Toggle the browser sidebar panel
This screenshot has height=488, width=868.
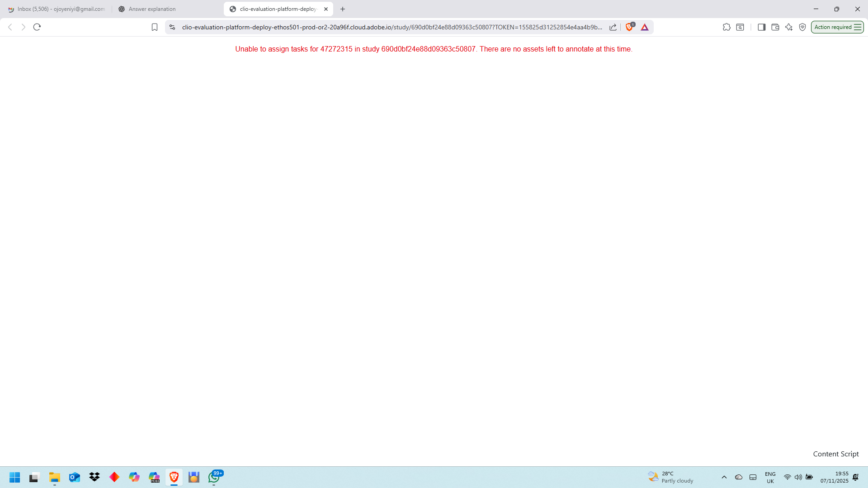(761, 27)
